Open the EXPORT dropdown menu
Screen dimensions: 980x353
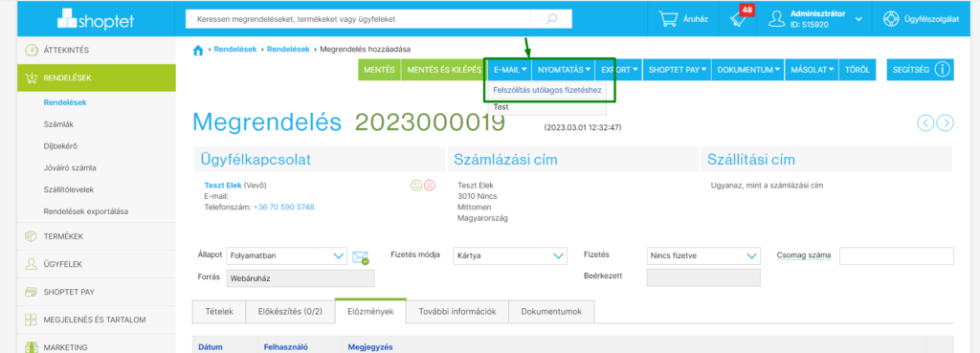pos(619,70)
